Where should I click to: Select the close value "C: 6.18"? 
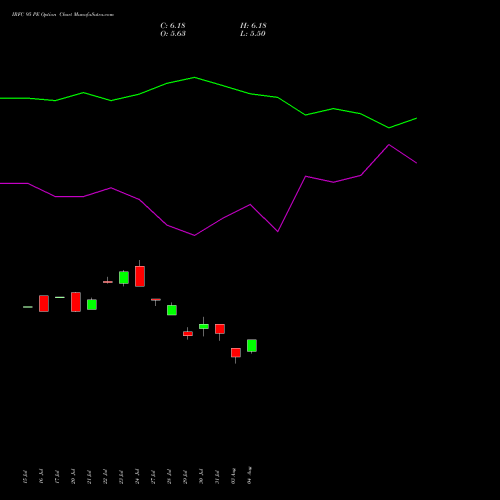173,26
